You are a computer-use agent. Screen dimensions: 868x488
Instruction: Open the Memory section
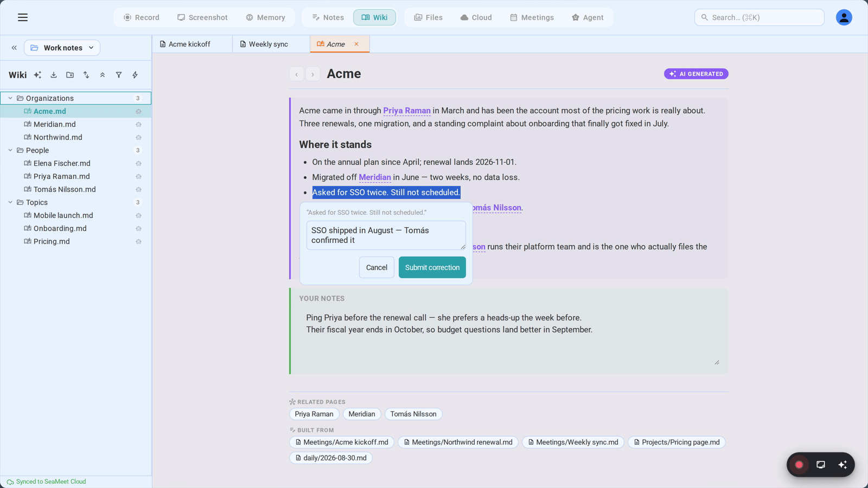tap(265, 17)
